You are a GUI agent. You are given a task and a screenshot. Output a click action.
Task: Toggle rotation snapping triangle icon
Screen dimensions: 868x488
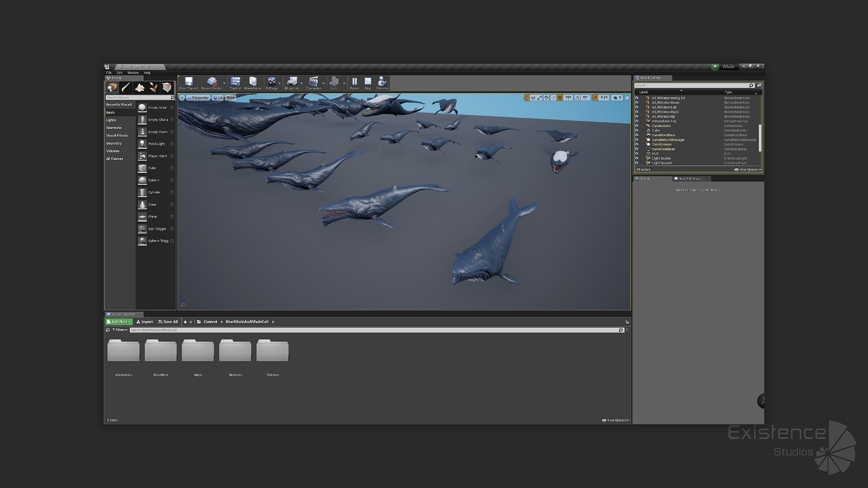tap(577, 98)
